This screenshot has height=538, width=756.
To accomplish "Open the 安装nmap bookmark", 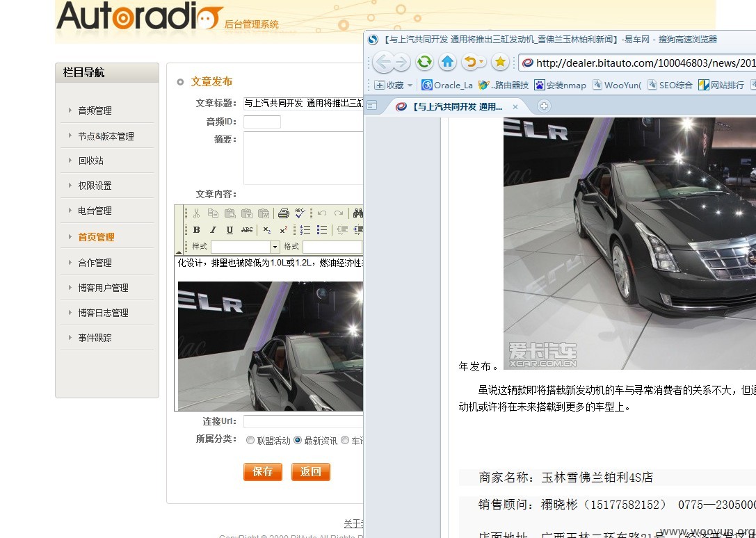I will click(x=560, y=85).
